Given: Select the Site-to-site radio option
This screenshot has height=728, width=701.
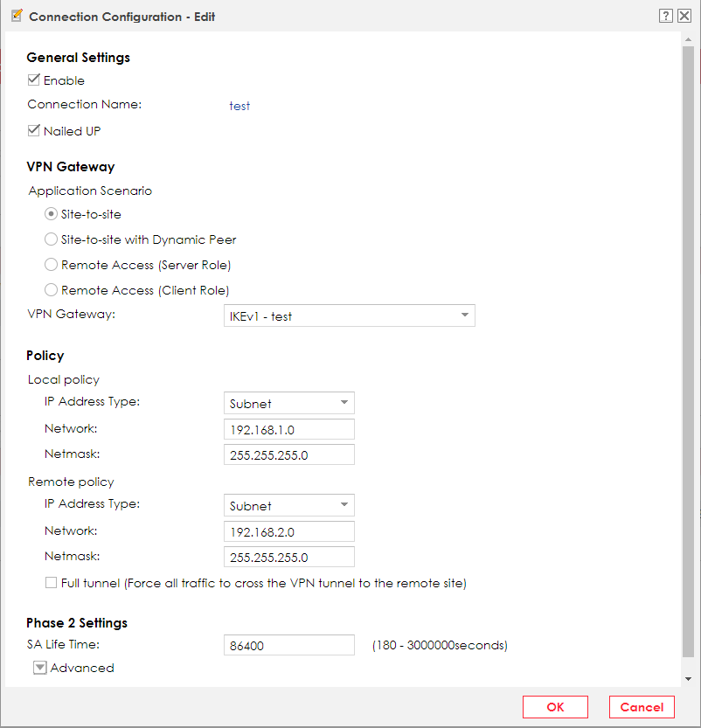Looking at the screenshot, I should tap(51, 214).
